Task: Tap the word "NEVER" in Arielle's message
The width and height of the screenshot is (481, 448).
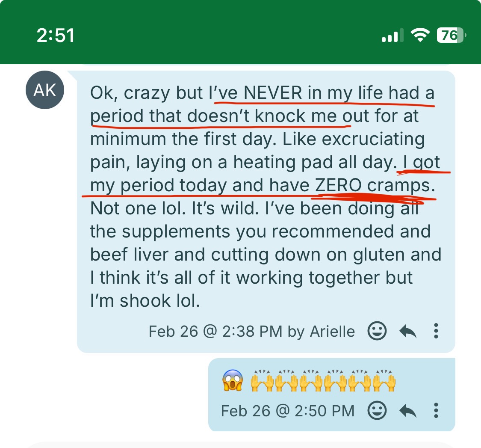Action: click(x=270, y=93)
